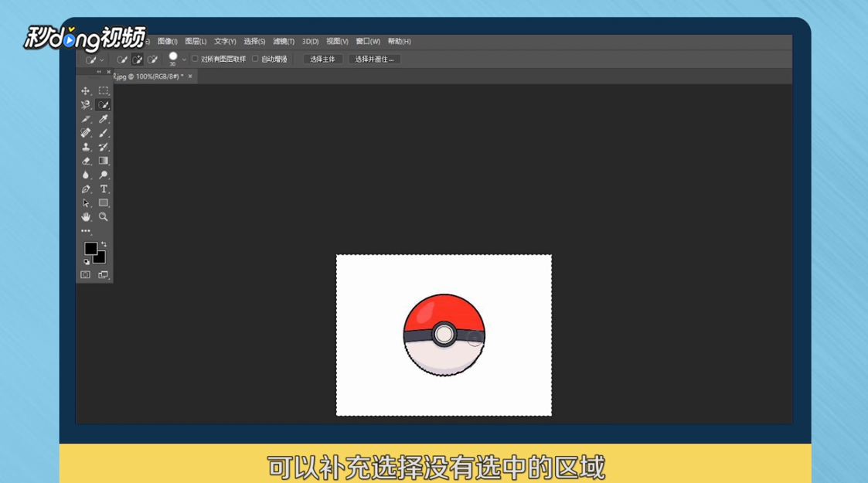Open the 帮助(H) menu
The height and width of the screenshot is (483, 868).
click(x=399, y=42)
